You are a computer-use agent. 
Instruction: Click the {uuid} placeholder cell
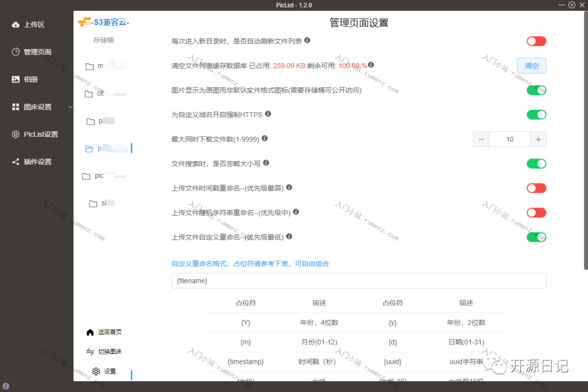pyautogui.click(x=393, y=362)
